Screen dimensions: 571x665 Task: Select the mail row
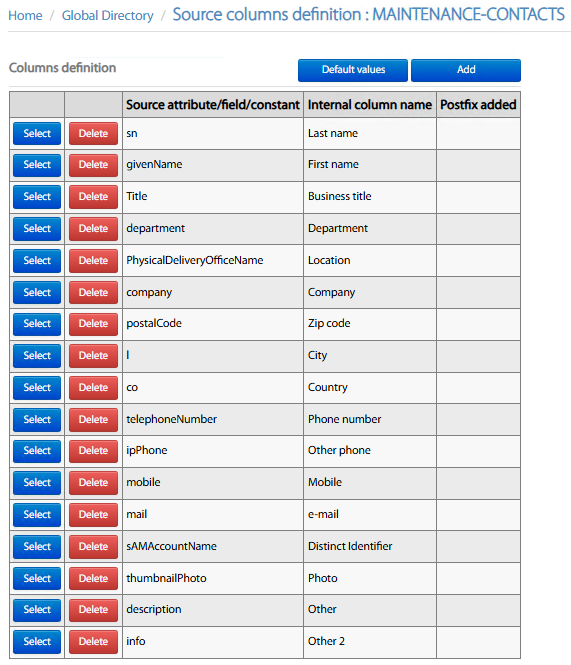tap(37, 515)
